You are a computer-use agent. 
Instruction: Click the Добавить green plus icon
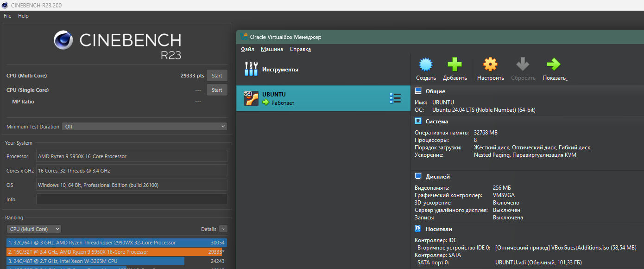point(455,64)
